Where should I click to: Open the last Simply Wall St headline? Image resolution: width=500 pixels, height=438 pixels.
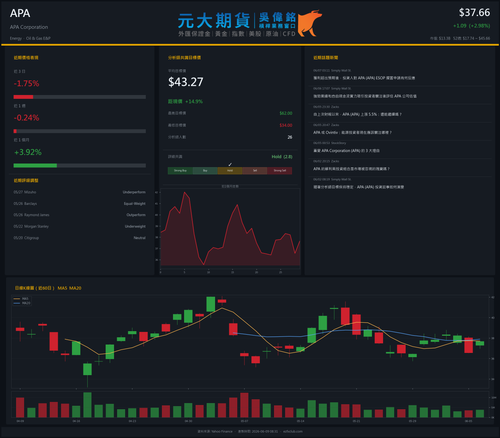click(358, 187)
